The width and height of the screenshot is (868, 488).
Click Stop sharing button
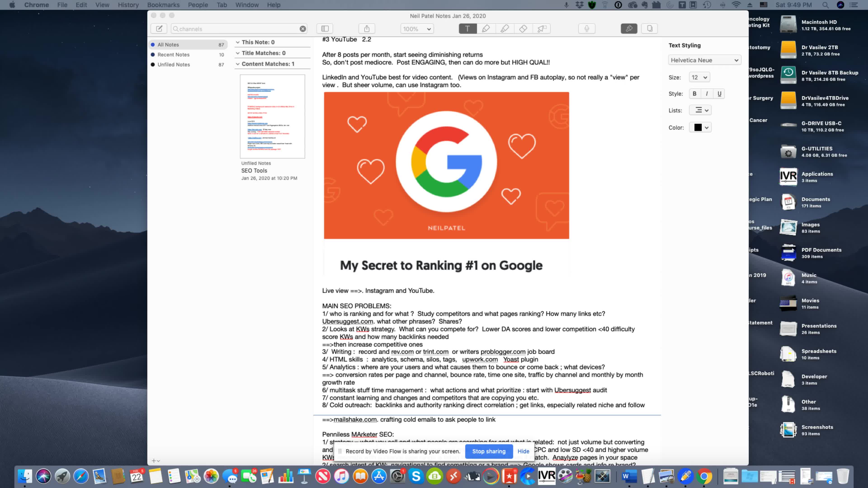[x=488, y=451]
